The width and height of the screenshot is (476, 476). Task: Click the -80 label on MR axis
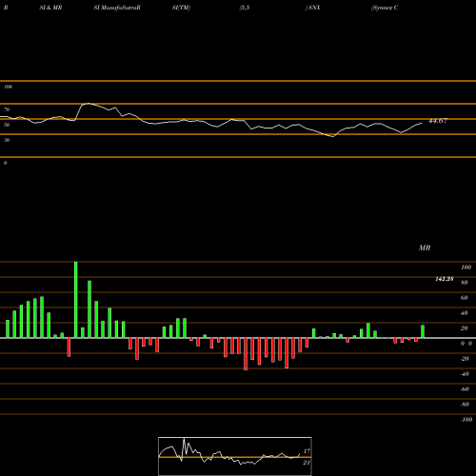click(x=465, y=405)
